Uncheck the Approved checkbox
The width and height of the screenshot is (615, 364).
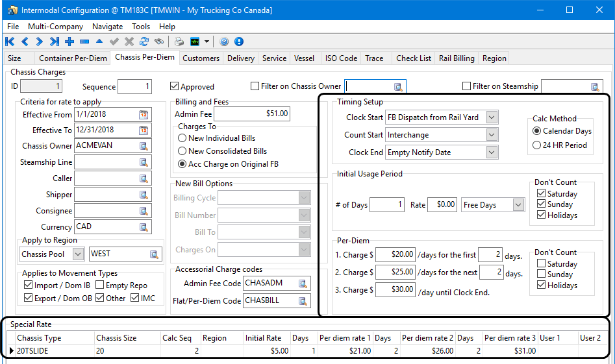pos(174,86)
